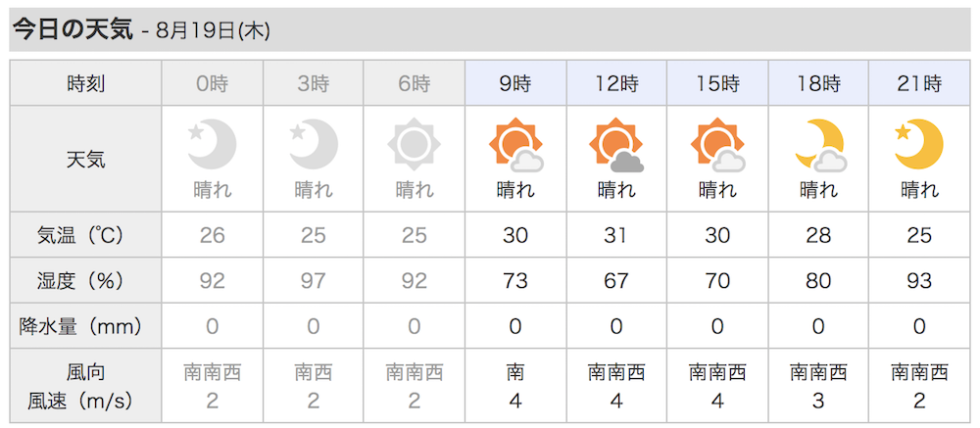Click the grey sun icon at 6時

coord(414,145)
